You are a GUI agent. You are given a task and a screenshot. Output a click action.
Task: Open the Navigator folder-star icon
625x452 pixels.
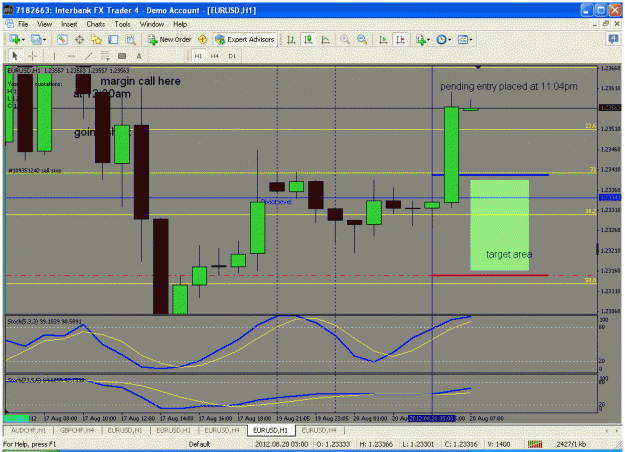click(96, 39)
